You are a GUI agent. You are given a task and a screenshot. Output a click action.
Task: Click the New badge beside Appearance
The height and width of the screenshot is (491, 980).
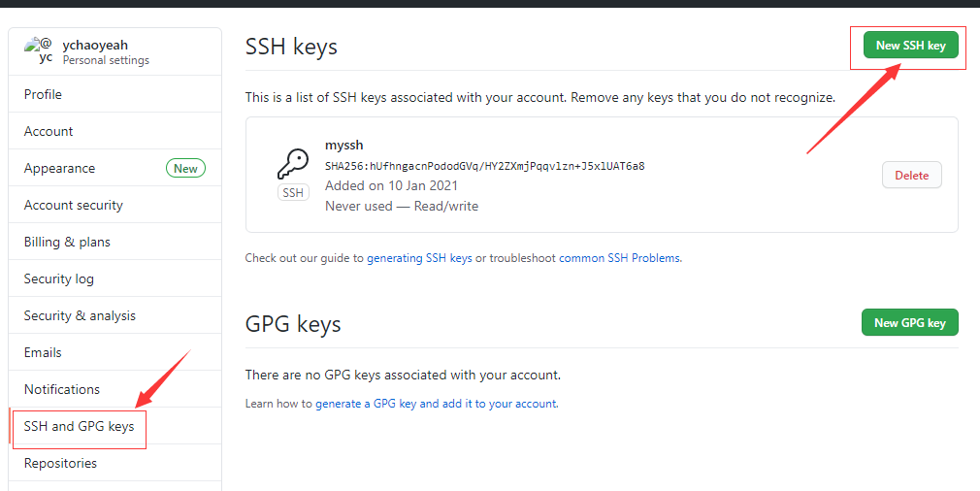185,168
